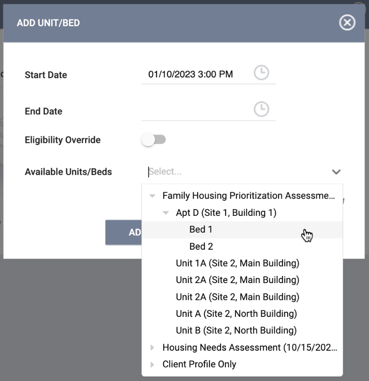Open the End Date clock picker icon
369x381 pixels.
[261, 109]
